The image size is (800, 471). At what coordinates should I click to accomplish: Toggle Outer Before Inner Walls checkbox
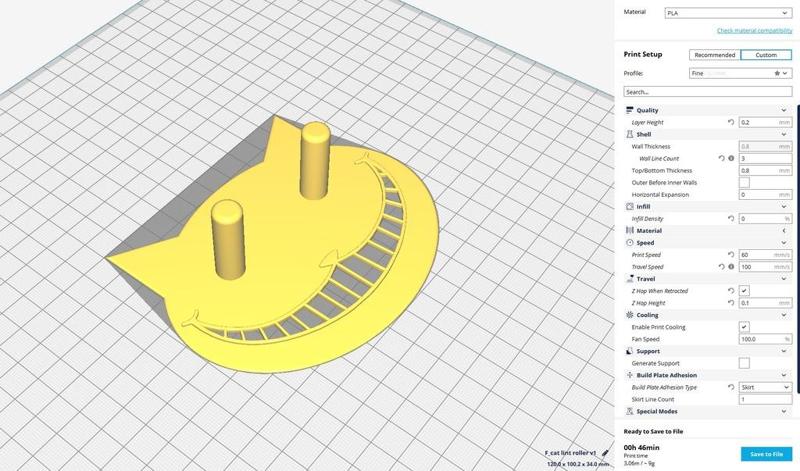(x=744, y=183)
